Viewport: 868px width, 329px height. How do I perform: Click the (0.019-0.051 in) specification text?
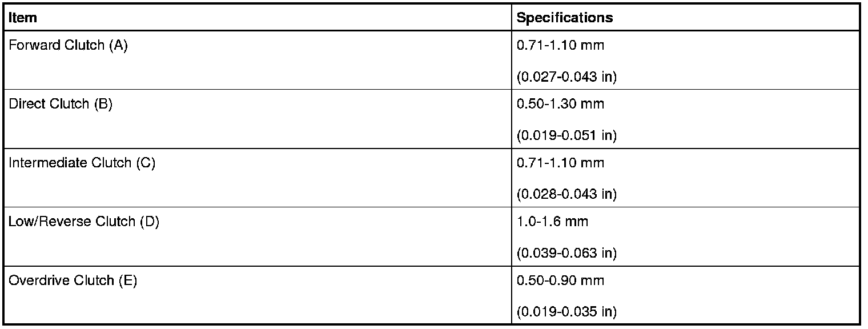566,136
